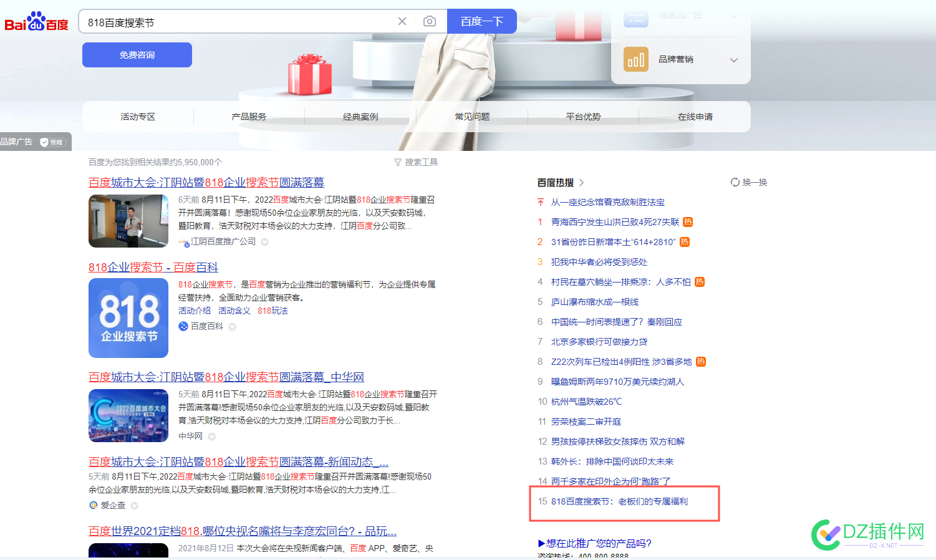Open 曝詹姆斯两年9710万美元续约湖人
936x560 pixels.
click(617, 382)
